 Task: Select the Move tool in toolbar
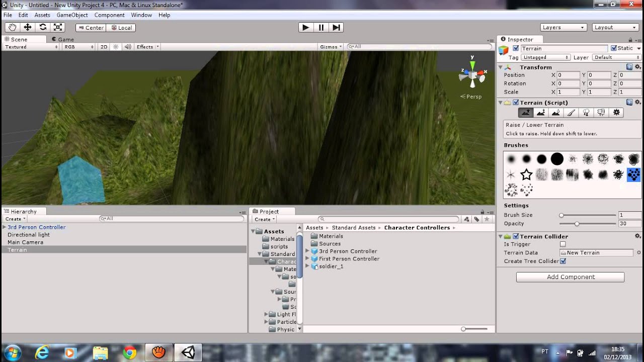pos(28,28)
